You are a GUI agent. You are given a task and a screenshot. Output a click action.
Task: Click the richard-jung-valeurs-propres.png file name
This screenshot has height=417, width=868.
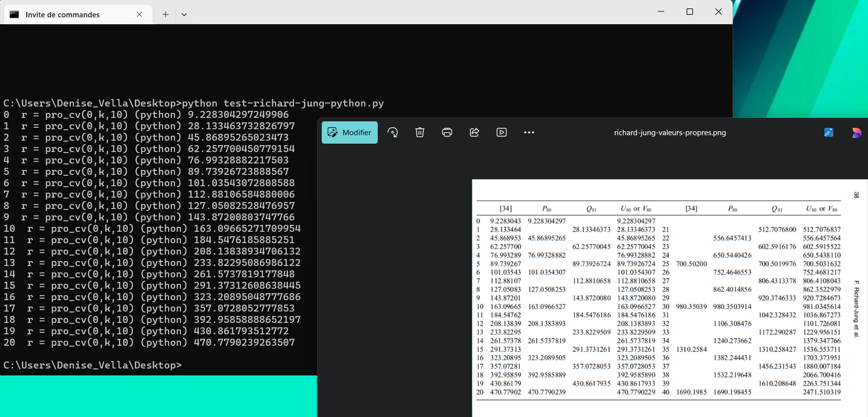670,133
